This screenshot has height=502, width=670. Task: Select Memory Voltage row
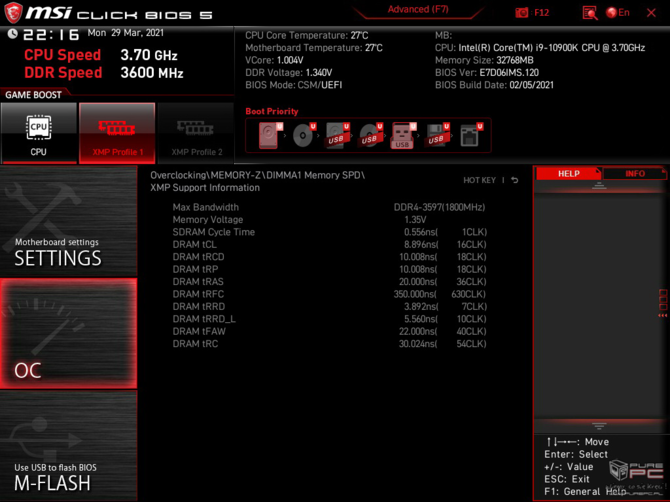(x=329, y=220)
